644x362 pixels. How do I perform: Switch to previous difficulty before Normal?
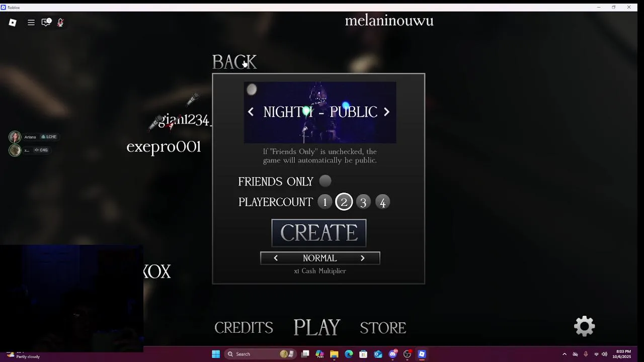pyautogui.click(x=276, y=258)
